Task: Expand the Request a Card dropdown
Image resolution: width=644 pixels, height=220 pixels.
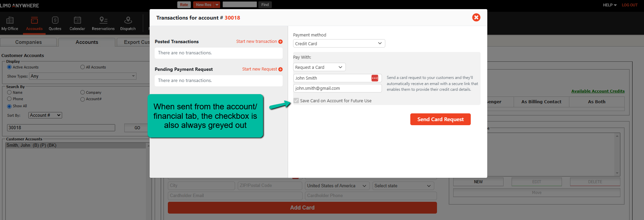Action: click(319, 67)
